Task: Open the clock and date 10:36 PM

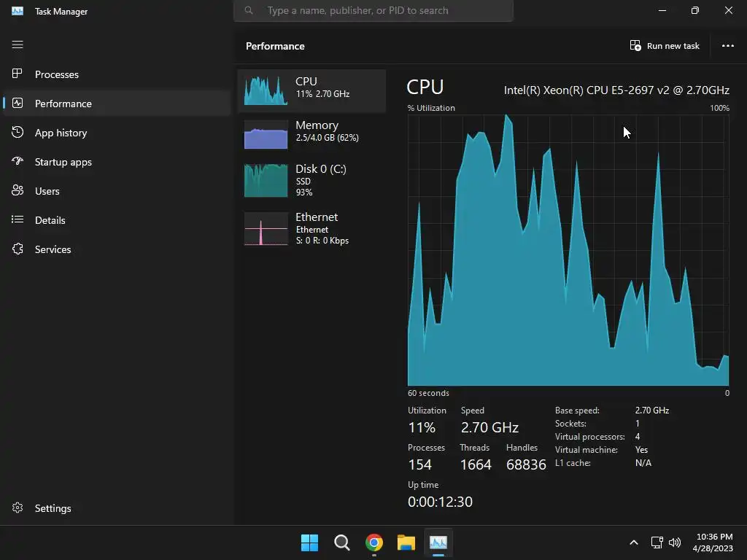Action: [x=713, y=542]
